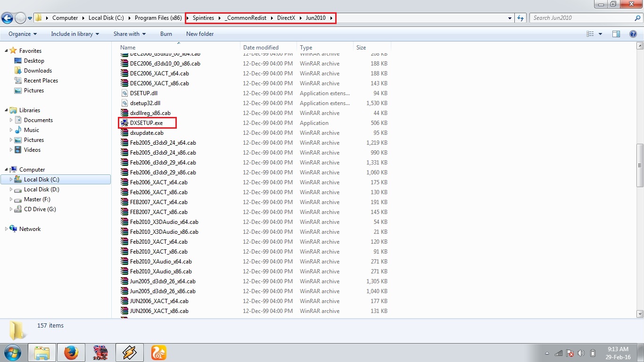The width and height of the screenshot is (644, 362).
Task: Open the Share with menu
Action: 129,34
